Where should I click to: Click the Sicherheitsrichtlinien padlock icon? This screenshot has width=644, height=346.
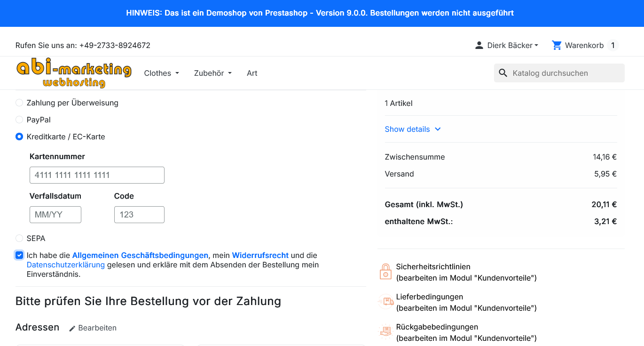pyautogui.click(x=385, y=272)
